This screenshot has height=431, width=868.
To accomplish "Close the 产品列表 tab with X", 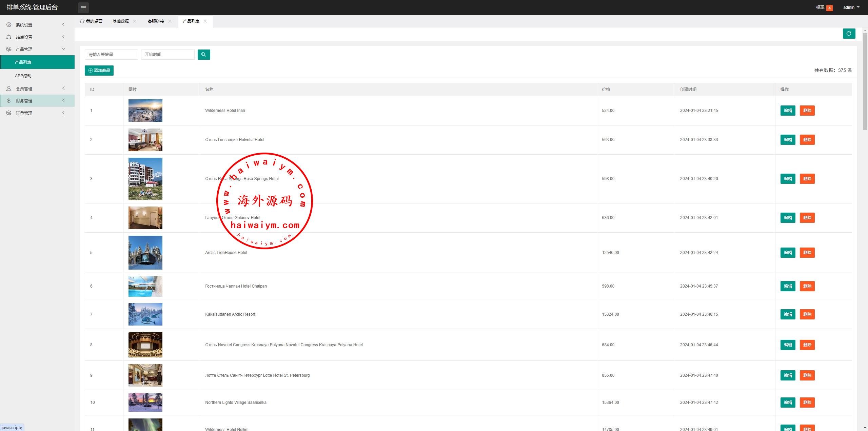I will pyautogui.click(x=205, y=21).
